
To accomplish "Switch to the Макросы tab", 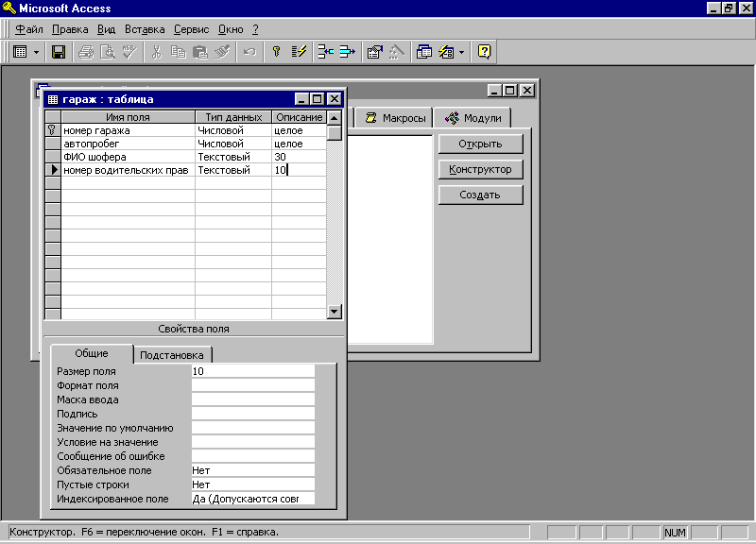I will 395,118.
